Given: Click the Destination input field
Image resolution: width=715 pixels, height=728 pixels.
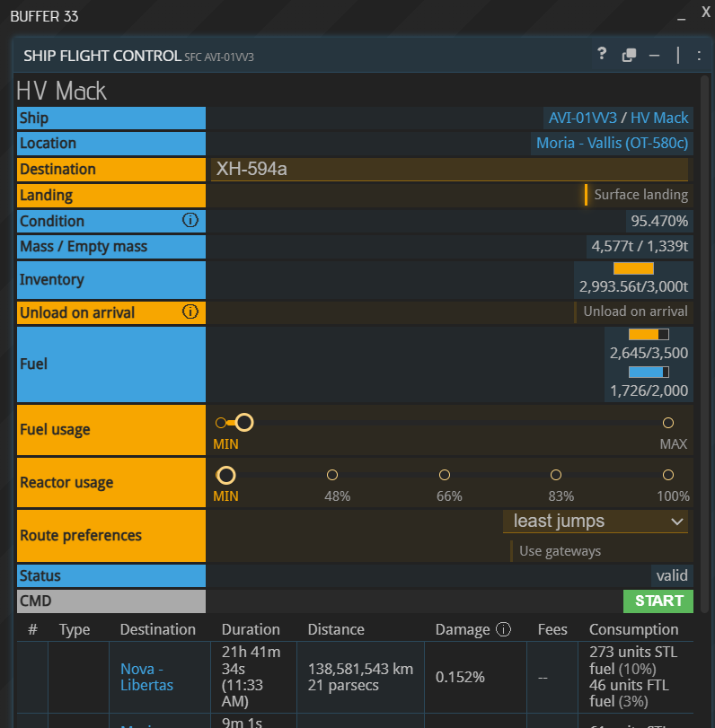Looking at the screenshot, I should (x=449, y=169).
